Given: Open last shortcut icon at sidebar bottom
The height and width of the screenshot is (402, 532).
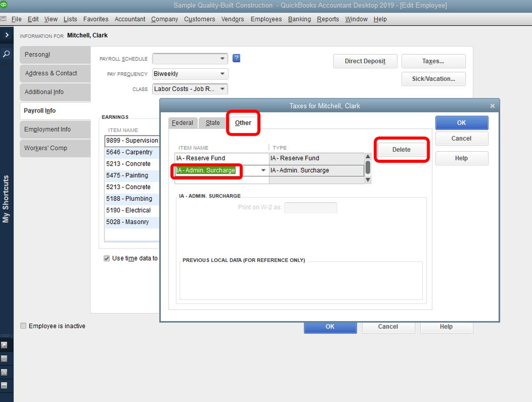Looking at the screenshot, I should click(x=4, y=385).
